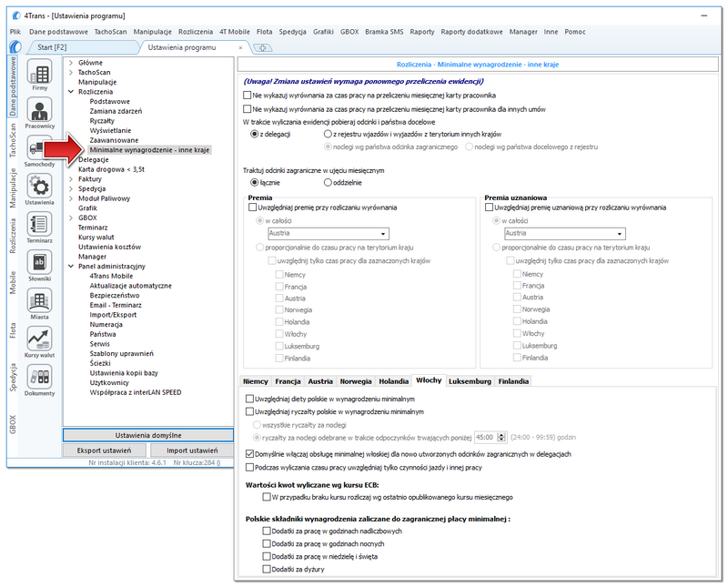Select the Użytkownicy tree item
Viewport: 728px width, 587px height.
(109, 382)
